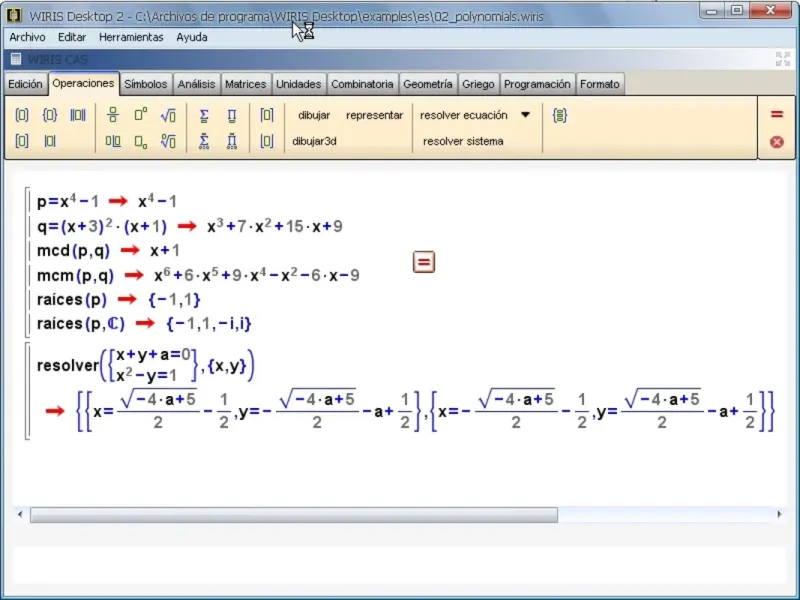
Task: Insert curly braces template icon
Action: coord(49,115)
